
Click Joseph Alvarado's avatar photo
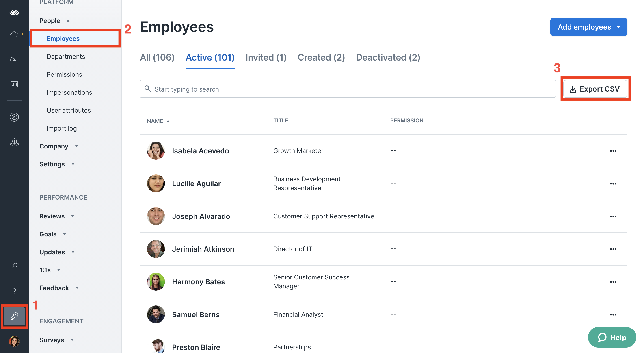point(156,216)
